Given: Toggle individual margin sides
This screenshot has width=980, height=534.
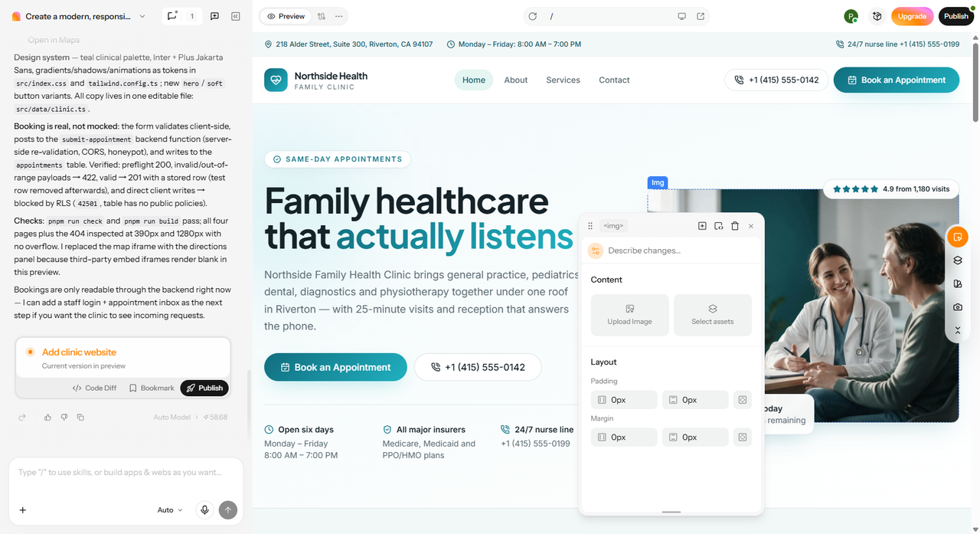Looking at the screenshot, I should coord(742,437).
